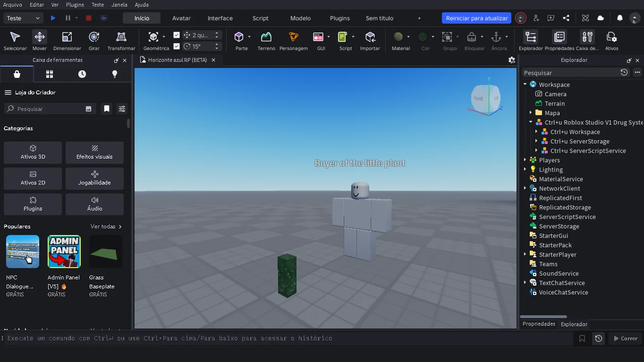Toggle the rotation snap 15° checkbox

177,46
